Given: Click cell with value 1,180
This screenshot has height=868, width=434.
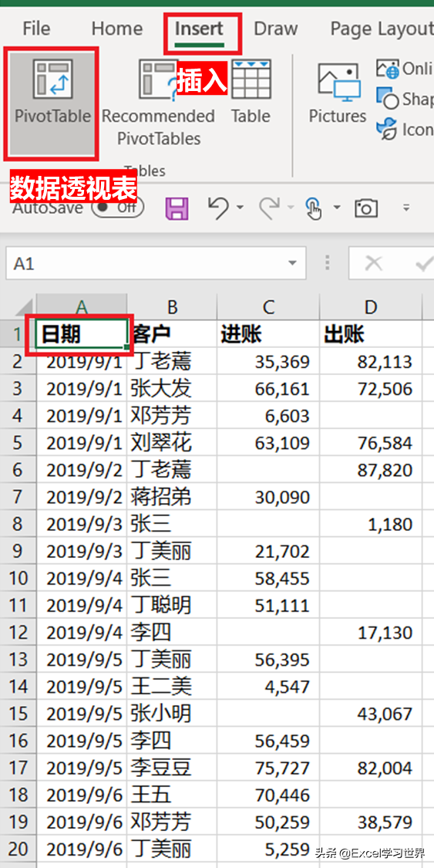Looking at the screenshot, I should (x=371, y=524).
